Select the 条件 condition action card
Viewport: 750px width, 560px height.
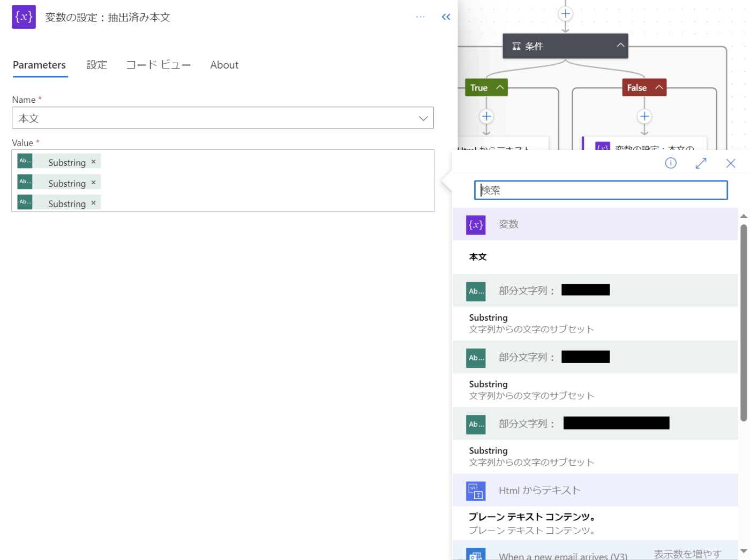[565, 46]
